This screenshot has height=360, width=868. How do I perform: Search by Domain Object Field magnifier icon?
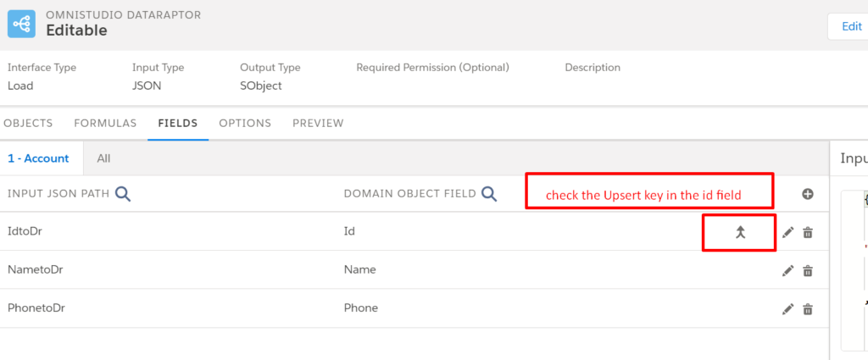pos(489,193)
